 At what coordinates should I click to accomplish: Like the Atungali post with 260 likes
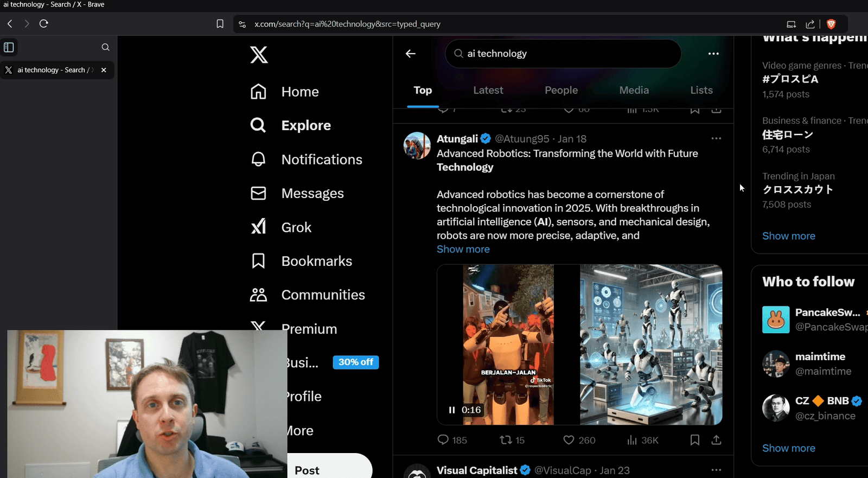pyautogui.click(x=579, y=440)
